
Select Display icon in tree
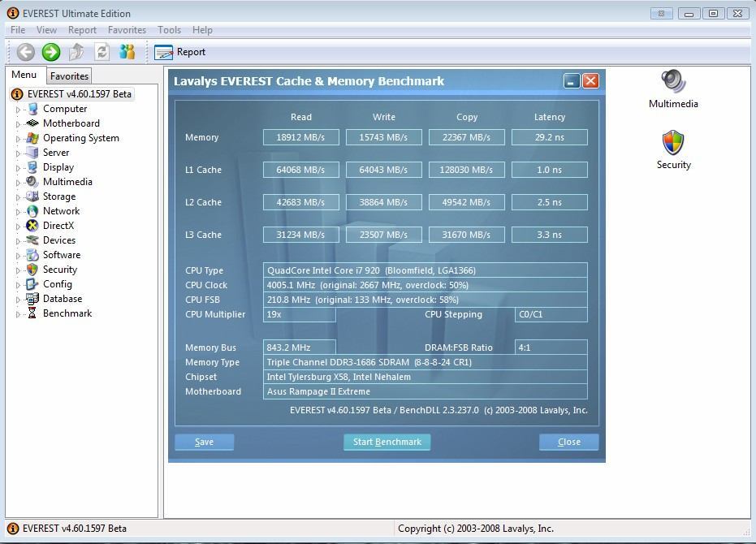(32, 167)
